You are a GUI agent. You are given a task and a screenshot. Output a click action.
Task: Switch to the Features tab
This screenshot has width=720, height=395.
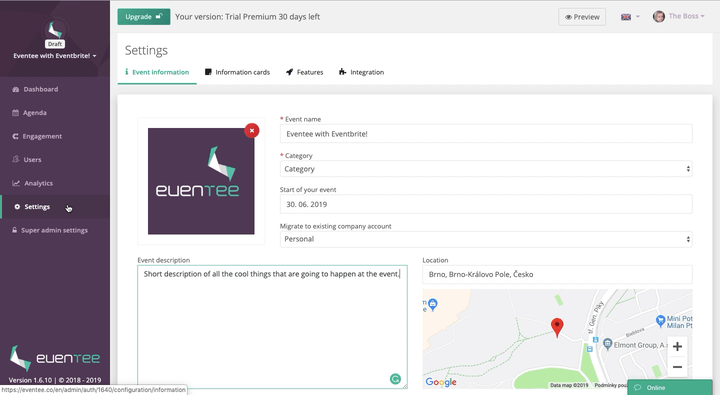coord(304,72)
